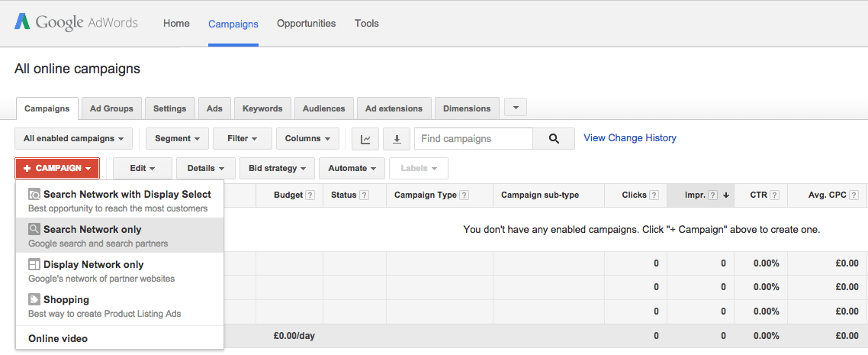This screenshot has height=355, width=868.
Task: Open the View Change History link
Action: click(x=630, y=138)
